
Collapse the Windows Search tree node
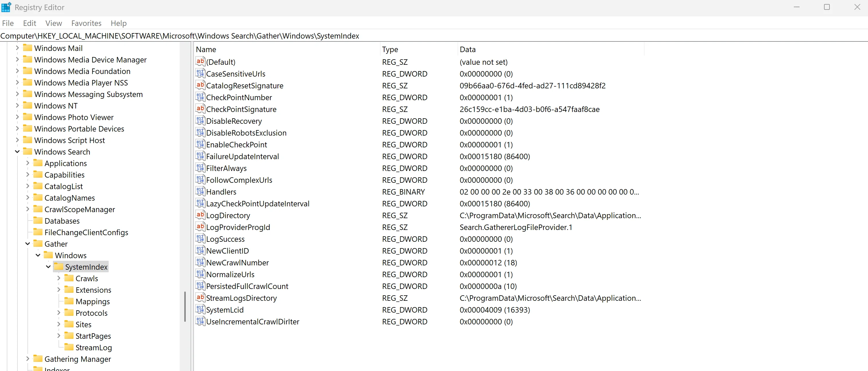tap(17, 151)
